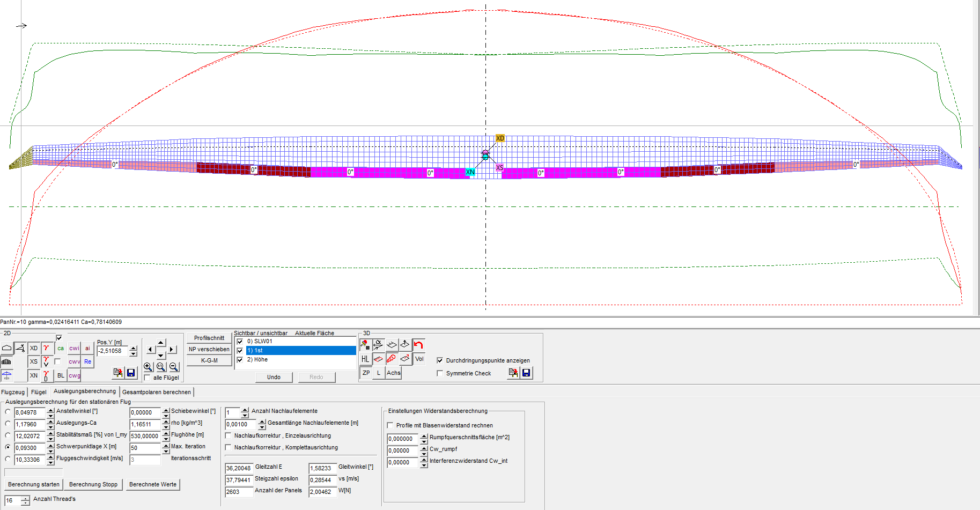Screen dimensions: 980x510
Task: Switch to the Gesamtpolaren berechnen tab
Action: [x=157, y=392]
